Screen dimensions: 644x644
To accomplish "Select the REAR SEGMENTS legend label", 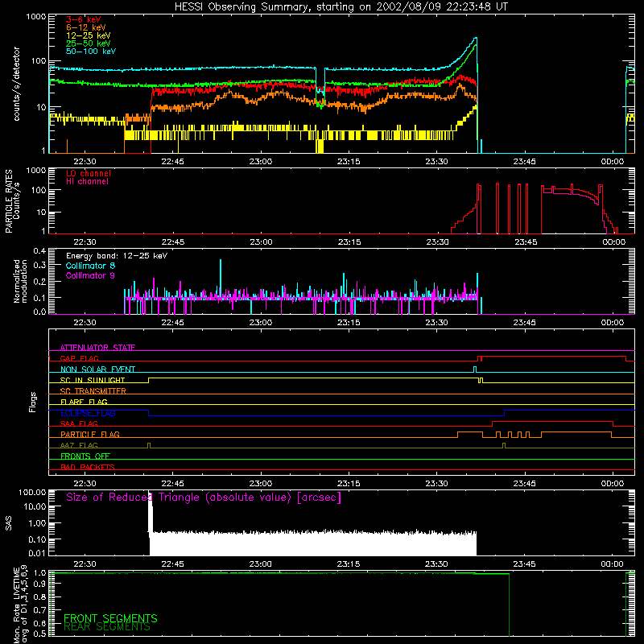I will [x=107, y=626].
